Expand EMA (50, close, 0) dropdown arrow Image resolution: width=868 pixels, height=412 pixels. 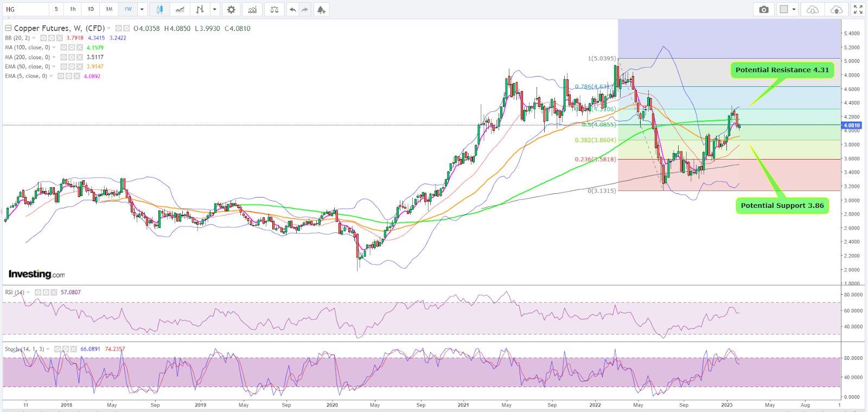(x=54, y=67)
